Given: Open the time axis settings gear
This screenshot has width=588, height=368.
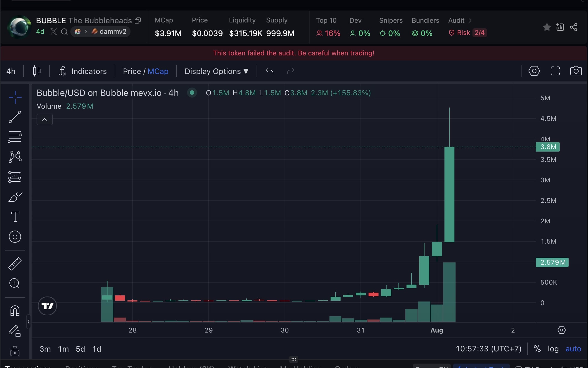Looking at the screenshot, I should click(x=561, y=330).
